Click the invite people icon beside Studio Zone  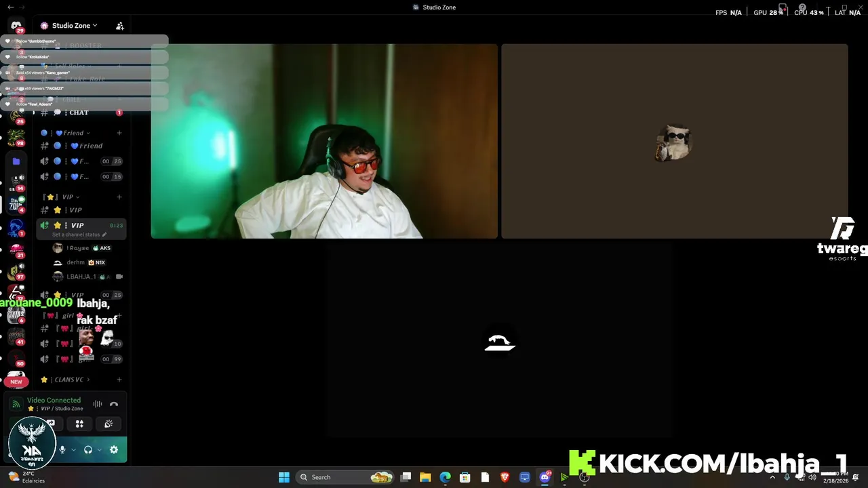pyautogui.click(x=119, y=26)
